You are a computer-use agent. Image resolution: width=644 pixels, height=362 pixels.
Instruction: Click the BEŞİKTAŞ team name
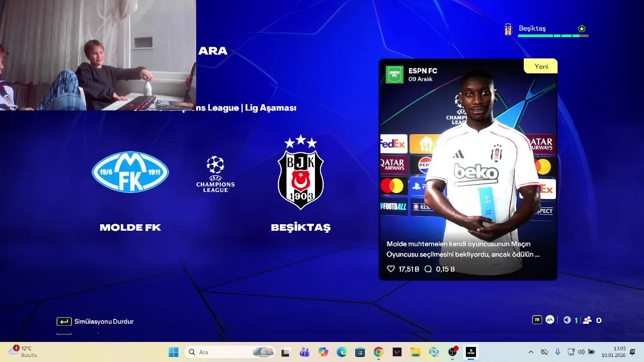[301, 227]
